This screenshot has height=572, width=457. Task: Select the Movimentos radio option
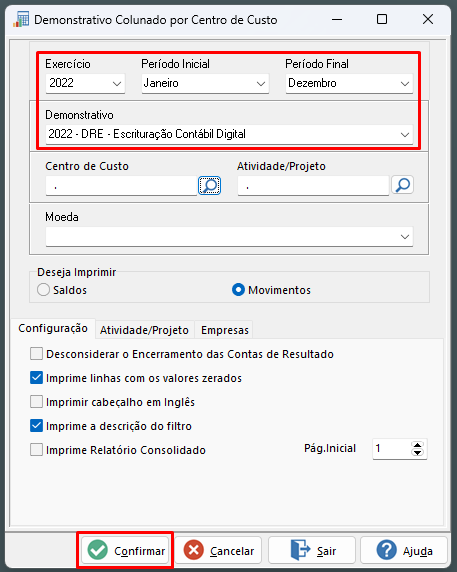238,290
